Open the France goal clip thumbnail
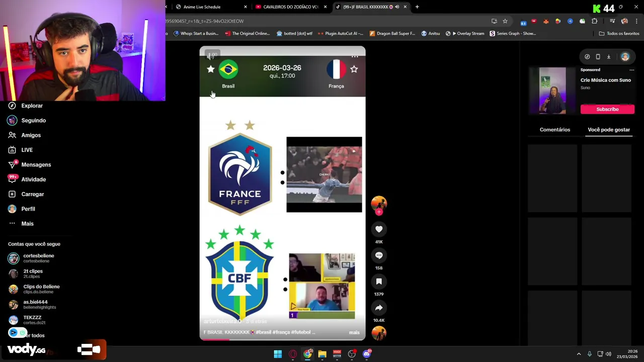Image resolution: width=644 pixels, height=362 pixels. [x=324, y=174]
